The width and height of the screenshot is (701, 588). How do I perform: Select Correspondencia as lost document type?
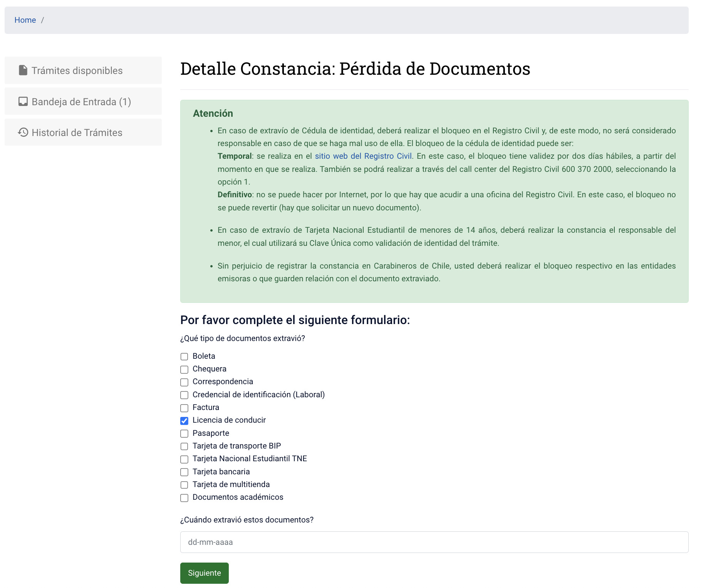click(184, 382)
